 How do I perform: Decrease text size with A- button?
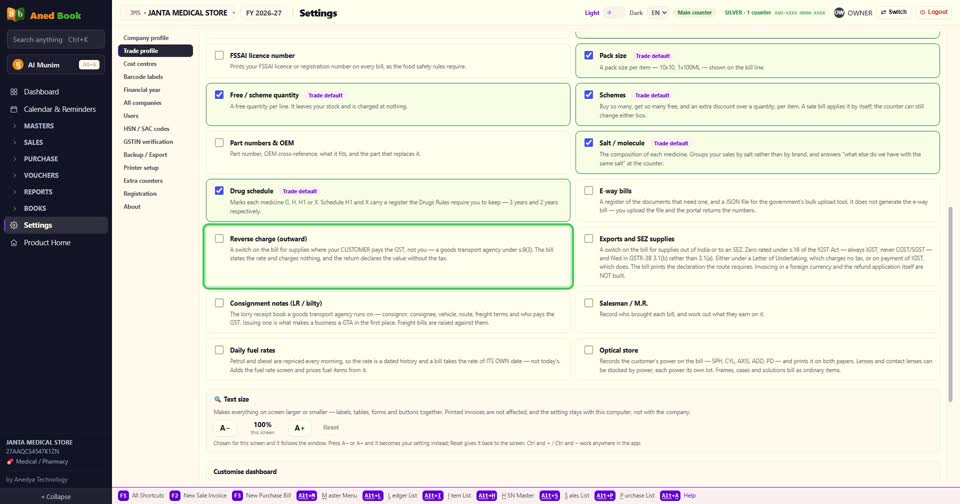point(225,428)
